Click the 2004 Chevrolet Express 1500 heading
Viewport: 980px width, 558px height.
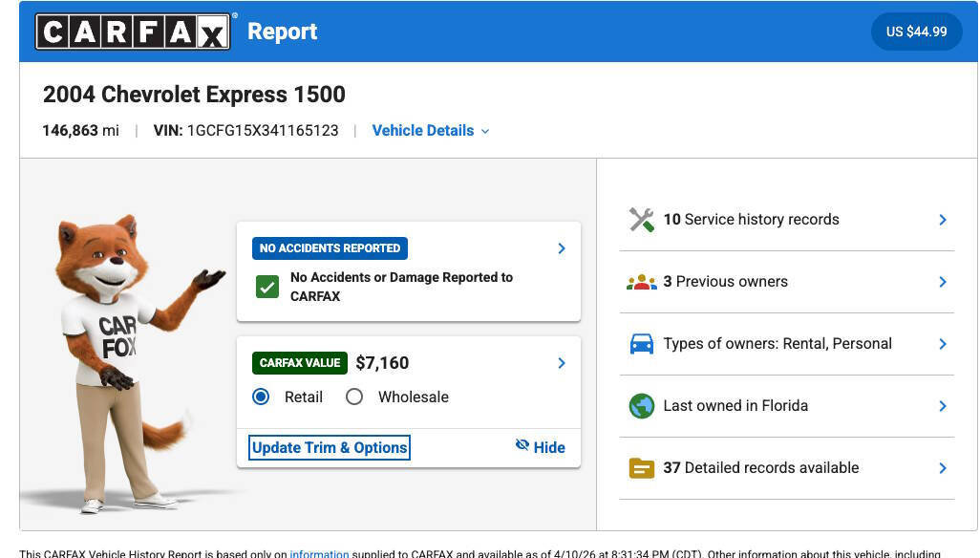click(x=194, y=95)
